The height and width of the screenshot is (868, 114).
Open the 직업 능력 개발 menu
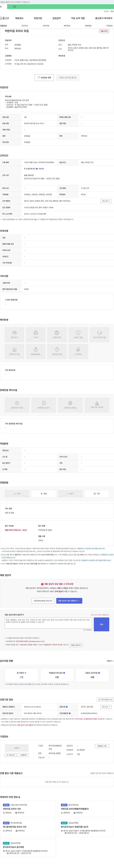click(x=78, y=18)
